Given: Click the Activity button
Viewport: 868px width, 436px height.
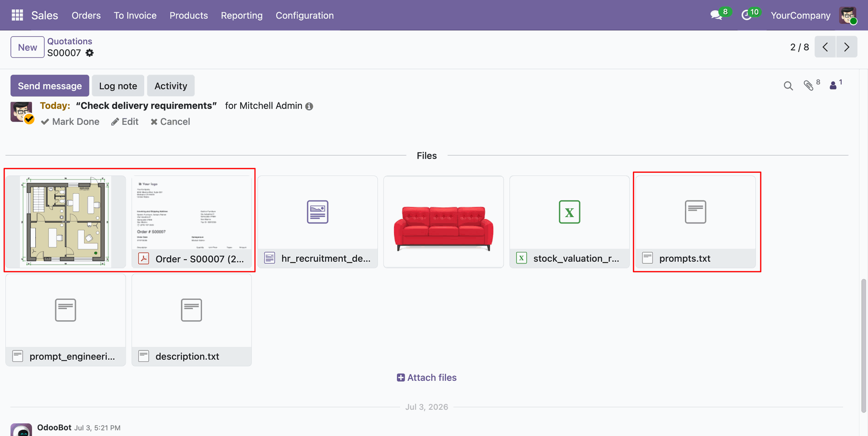Looking at the screenshot, I should pyautogui.click(x=171, y=86).
